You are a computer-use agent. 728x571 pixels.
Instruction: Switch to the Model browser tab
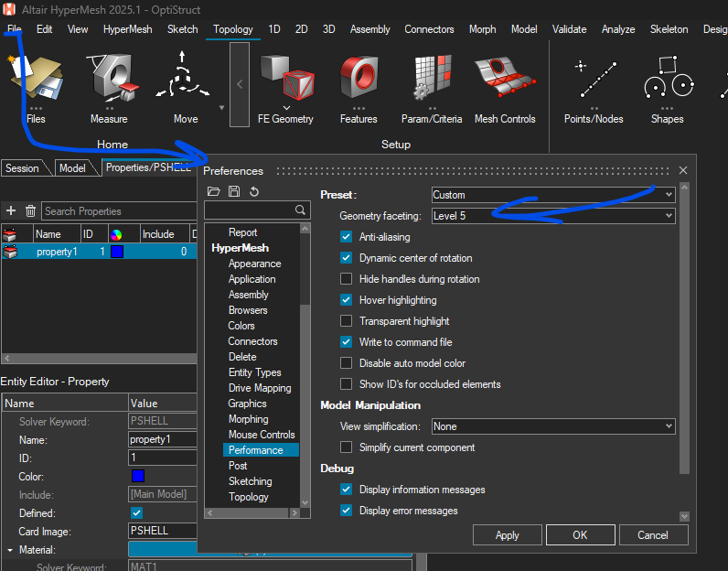click(x=72, y=168)
